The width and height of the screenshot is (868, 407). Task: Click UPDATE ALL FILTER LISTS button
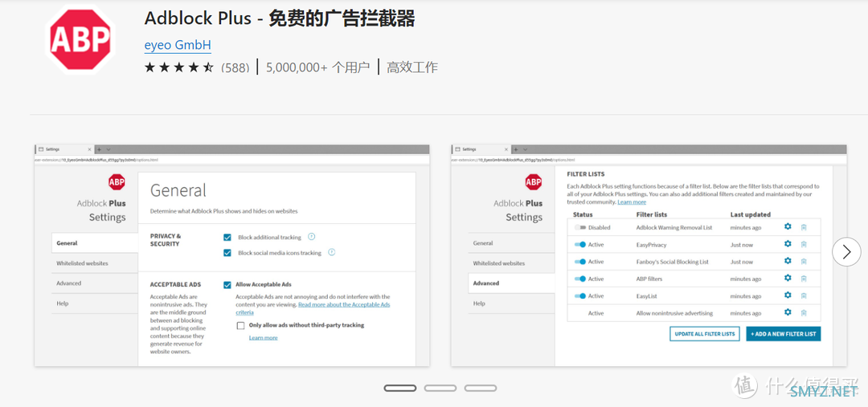[x=704, y=334]
